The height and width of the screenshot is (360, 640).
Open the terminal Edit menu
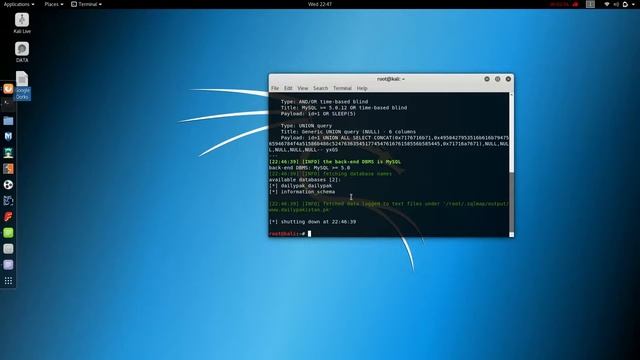(288, 88)
